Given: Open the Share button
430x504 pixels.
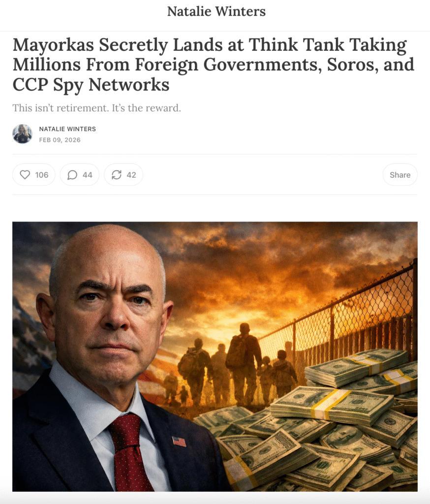Looking at the screenshot, I should click(400, 175).
